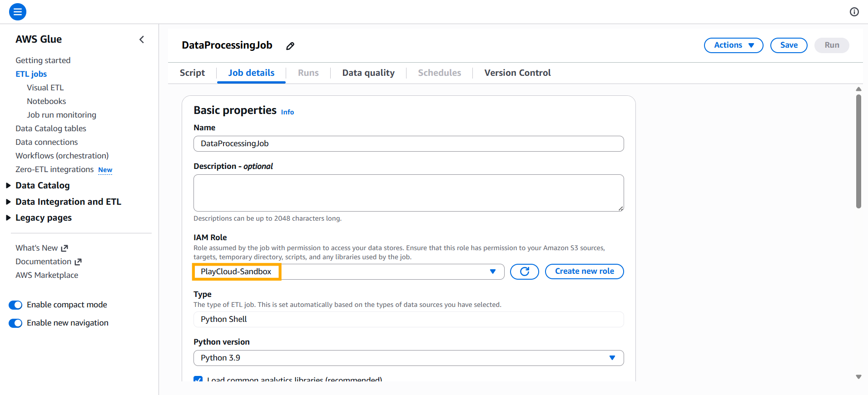Open the Actions dropdown menu

click(734, 45)
